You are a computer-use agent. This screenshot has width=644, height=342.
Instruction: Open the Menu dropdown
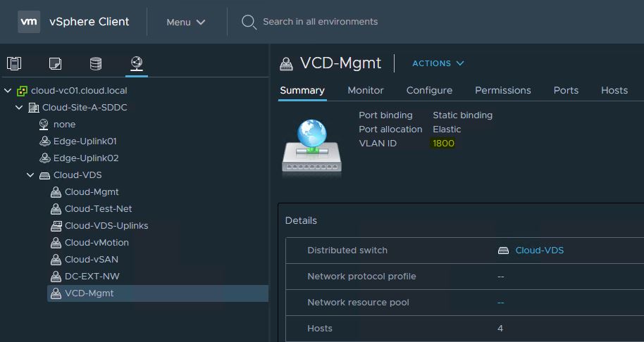pyautogui.click(x=186, y=22)
